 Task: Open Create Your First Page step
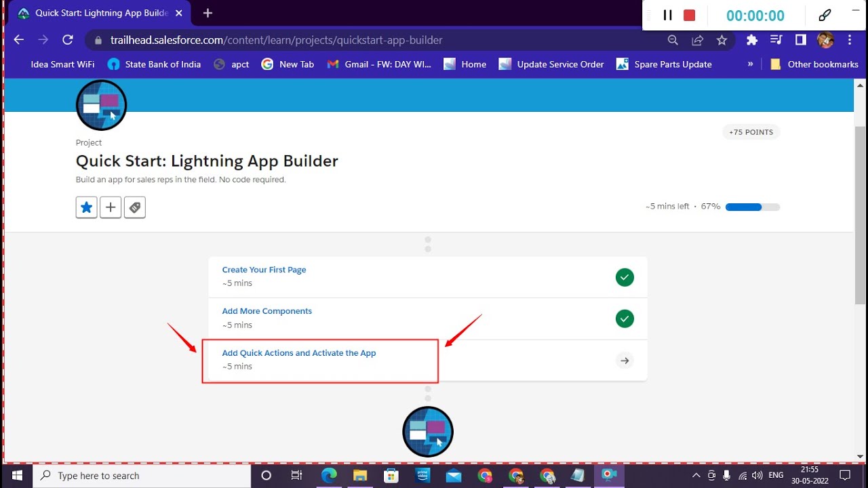[264, 270]
